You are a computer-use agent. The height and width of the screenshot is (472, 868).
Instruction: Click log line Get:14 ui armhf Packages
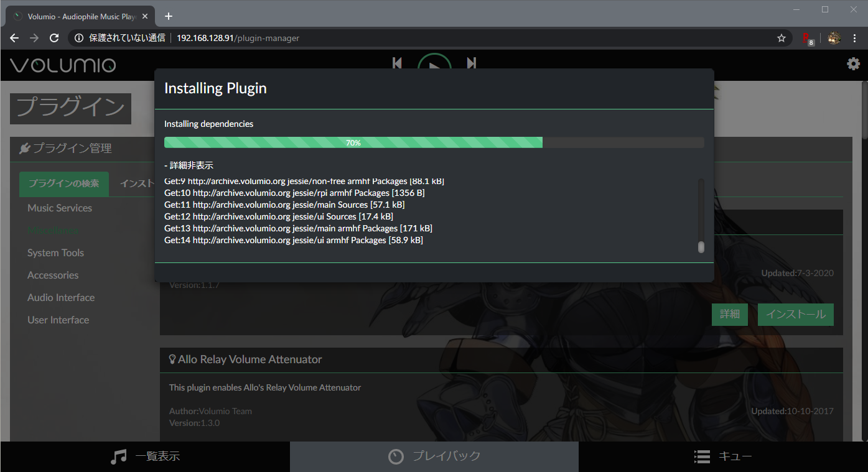[294, 240]
